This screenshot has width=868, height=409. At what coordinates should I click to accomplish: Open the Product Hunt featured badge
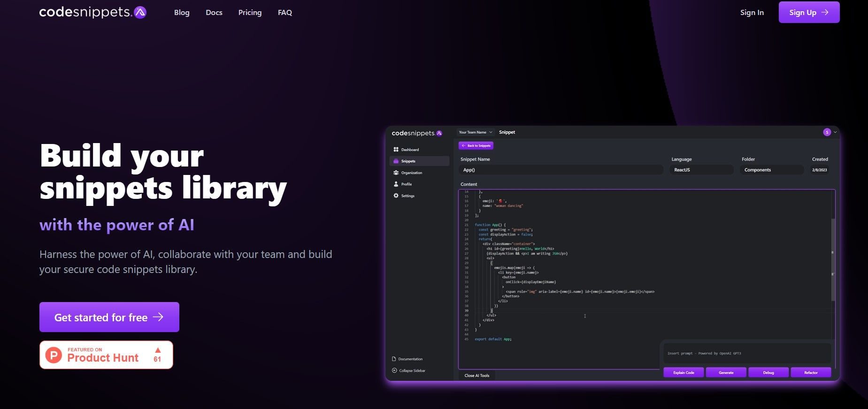tap(106, 355)
